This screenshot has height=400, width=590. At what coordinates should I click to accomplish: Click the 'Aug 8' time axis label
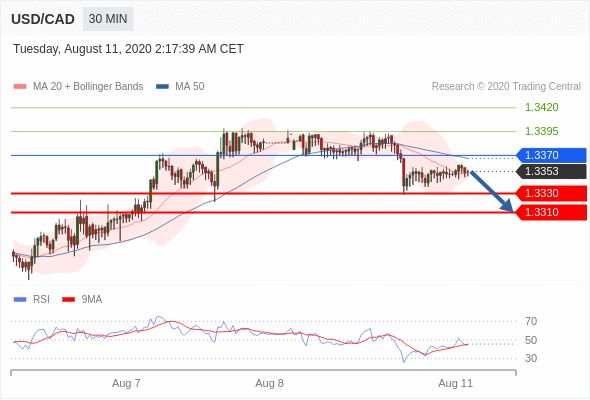(x=269, y=383)
